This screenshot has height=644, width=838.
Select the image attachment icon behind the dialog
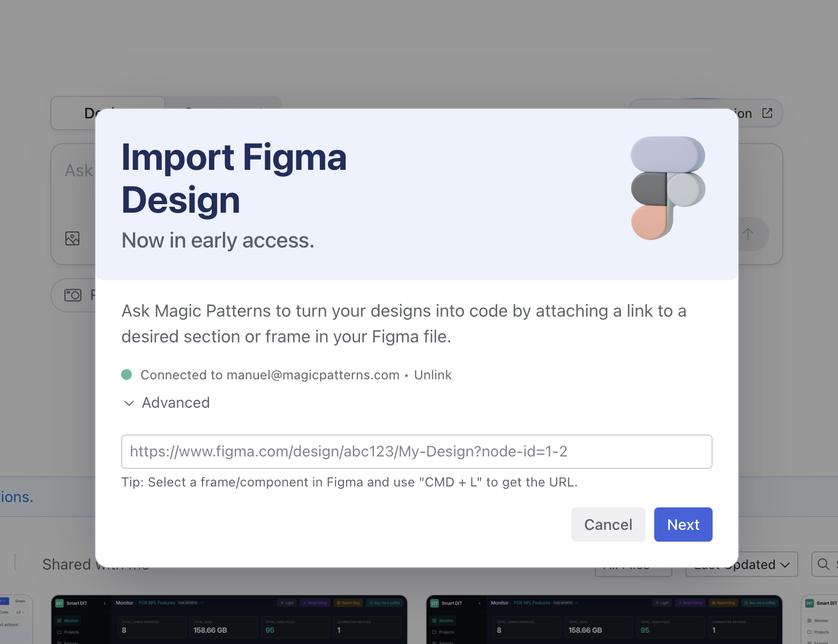coord(73,238)
